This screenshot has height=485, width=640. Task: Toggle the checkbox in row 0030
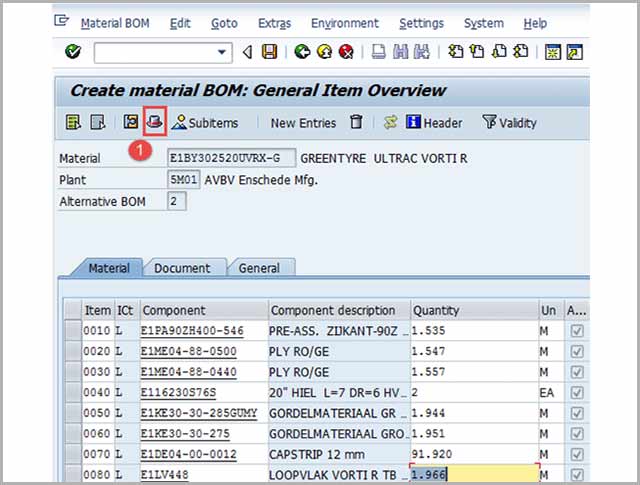(577, 372)
